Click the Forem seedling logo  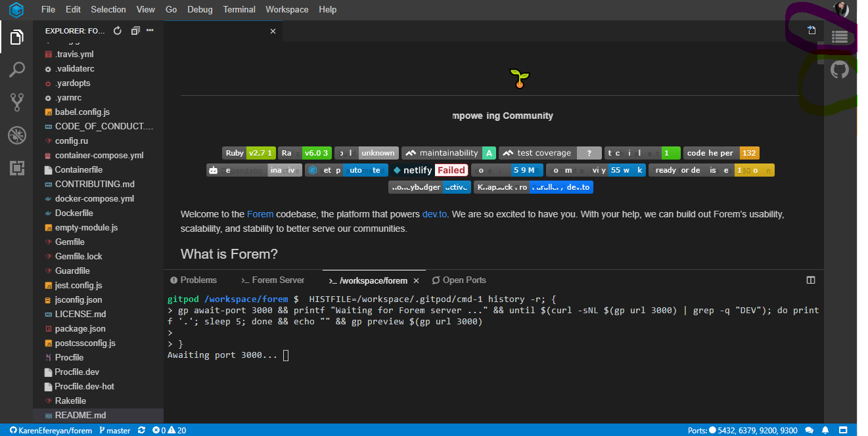(520, 79)
